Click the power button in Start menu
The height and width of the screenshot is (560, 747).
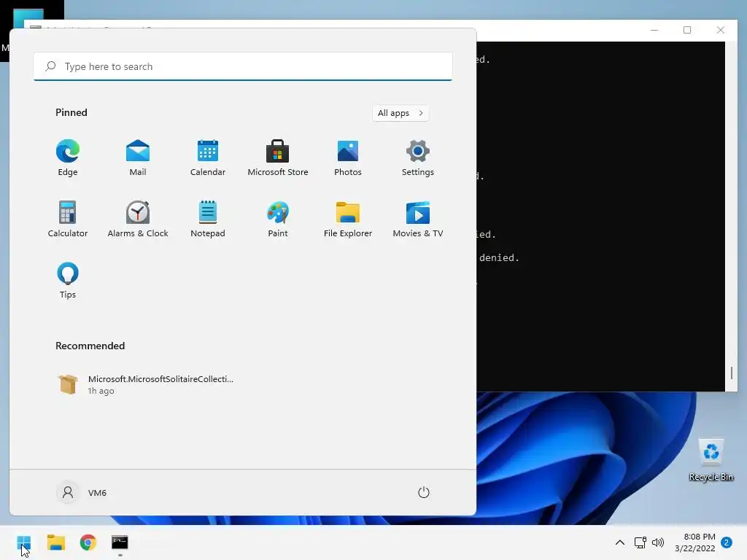424,492
